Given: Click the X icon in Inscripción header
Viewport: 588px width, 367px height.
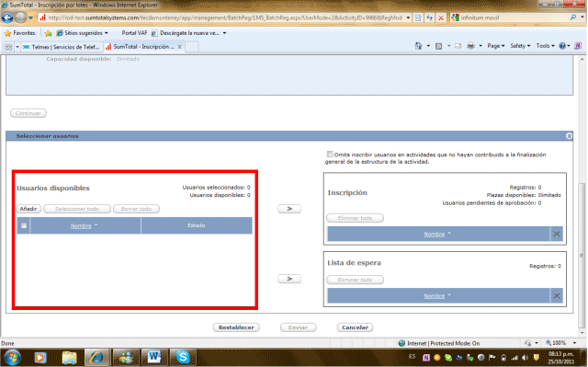Looking at the screenshot, I should (557, 235).
